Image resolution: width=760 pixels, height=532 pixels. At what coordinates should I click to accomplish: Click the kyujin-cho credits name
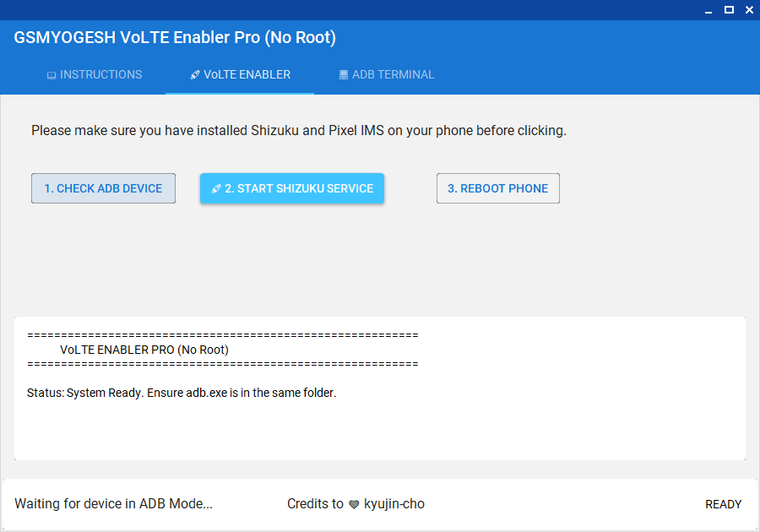pyautogui.click(x=394, y=504)
